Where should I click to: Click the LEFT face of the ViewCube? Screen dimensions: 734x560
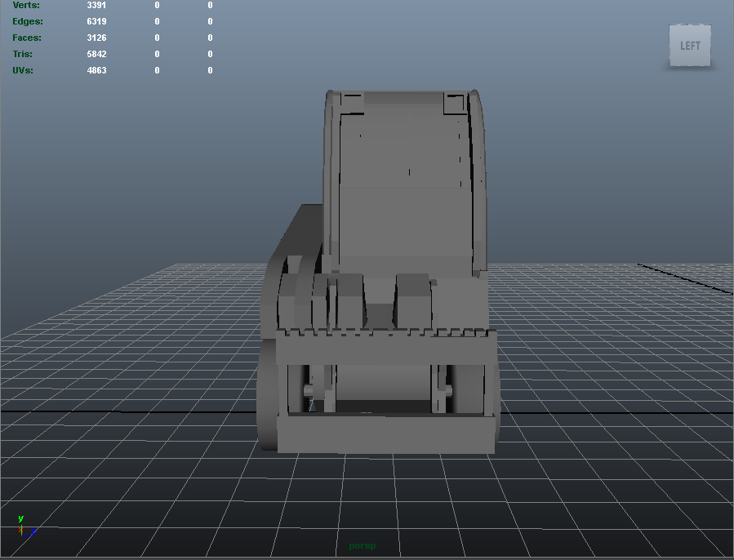[690, 45]
